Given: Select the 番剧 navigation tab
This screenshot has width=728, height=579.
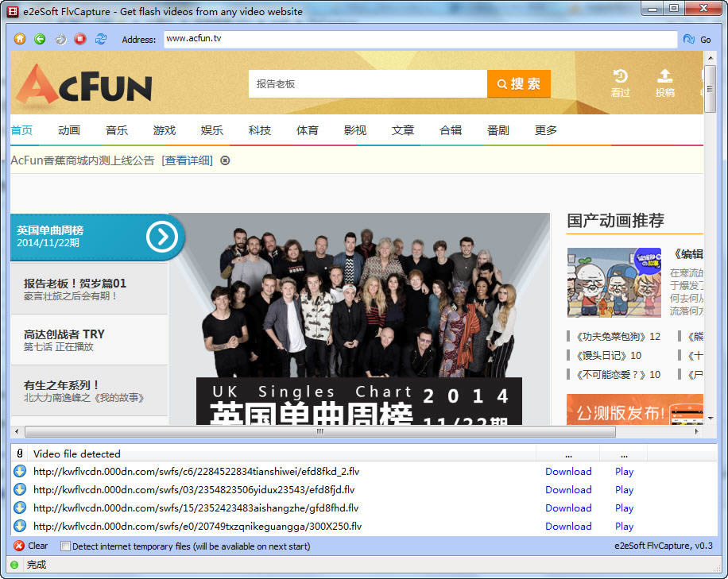Looking at the screenshot, I should coord(498,130).
